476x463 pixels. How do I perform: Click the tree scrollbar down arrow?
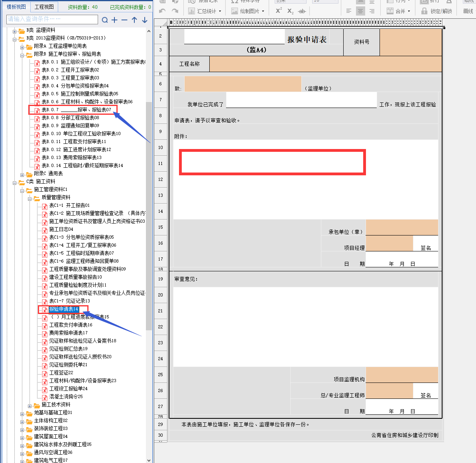(149, 460)
